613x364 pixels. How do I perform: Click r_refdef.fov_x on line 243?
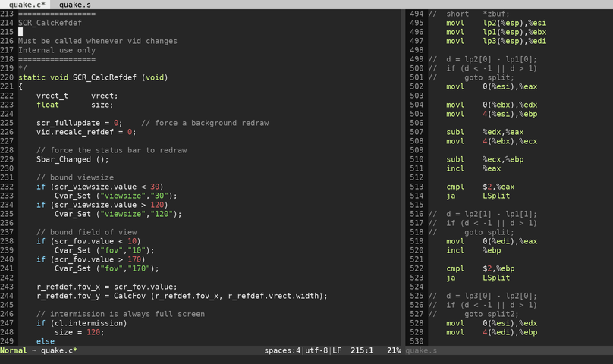pyautogui.click(x=68, y=287)
